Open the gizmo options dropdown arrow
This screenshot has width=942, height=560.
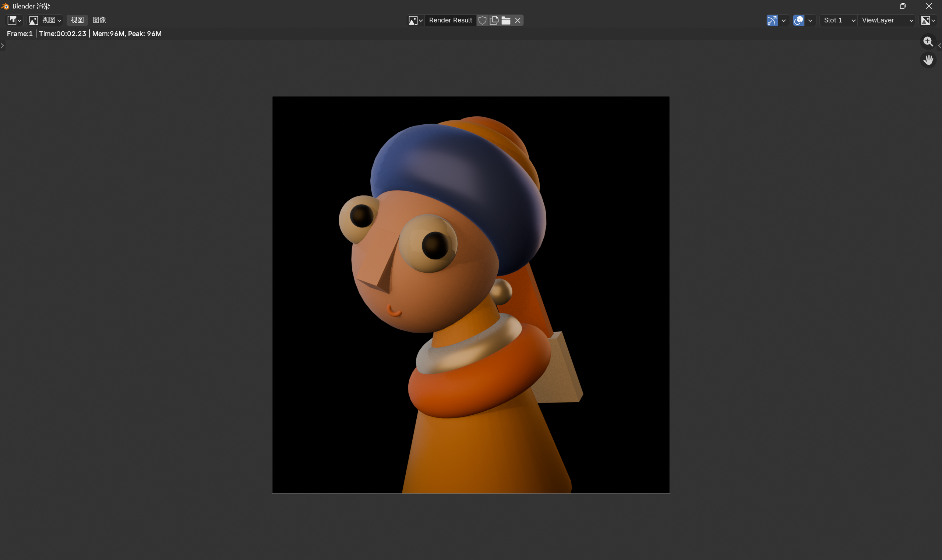784,20
